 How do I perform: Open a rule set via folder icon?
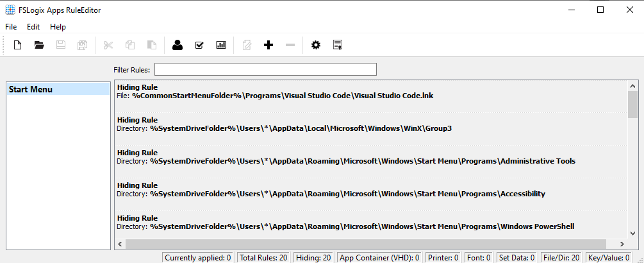[39, 45]
